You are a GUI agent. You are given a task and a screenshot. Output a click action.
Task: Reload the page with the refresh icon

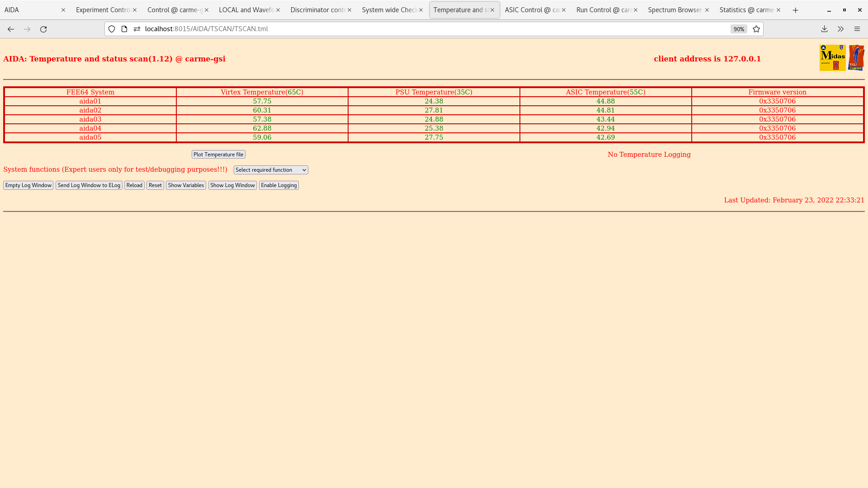[x=43, y=29]
